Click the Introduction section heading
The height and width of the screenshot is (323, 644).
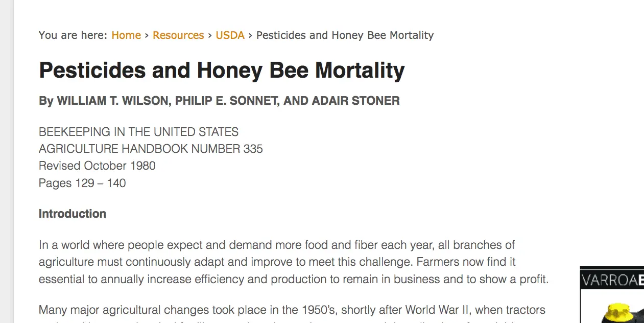73,214
